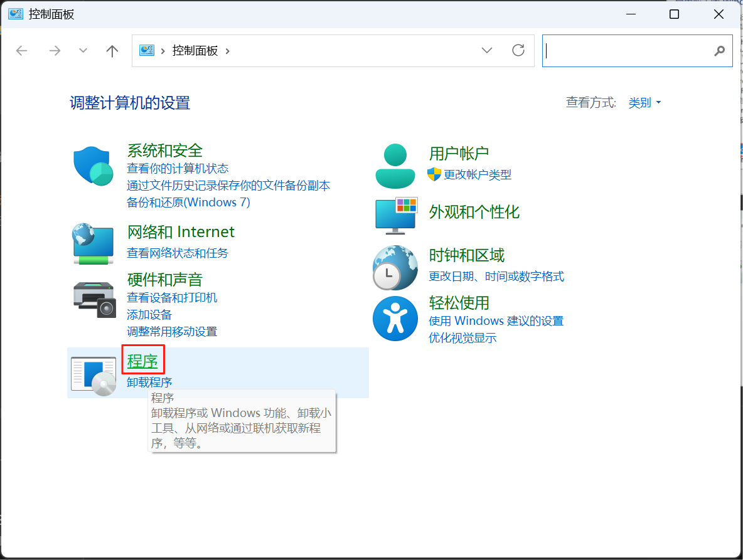Open System and Security shield icon
Screen dimensions: 743x560
pos(94,166)
